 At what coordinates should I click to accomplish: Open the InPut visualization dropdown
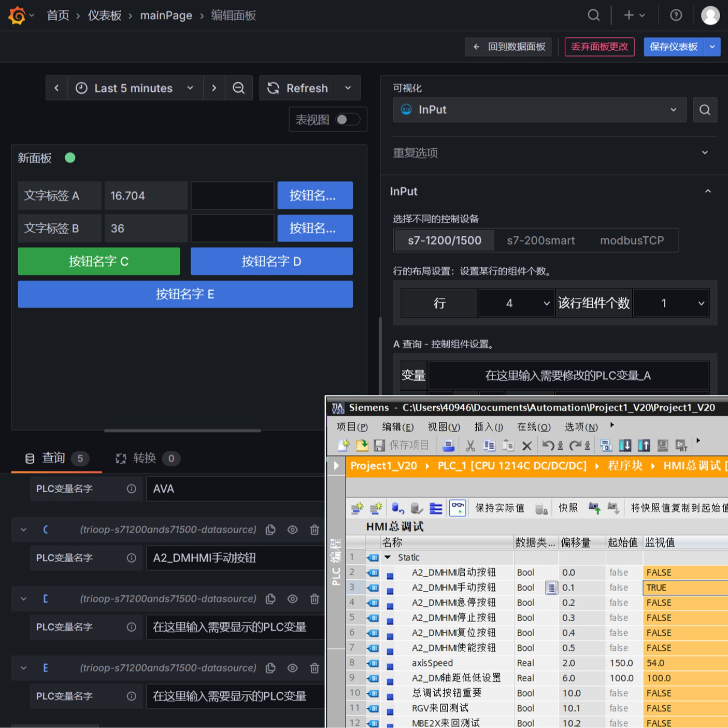pos(539,110)
